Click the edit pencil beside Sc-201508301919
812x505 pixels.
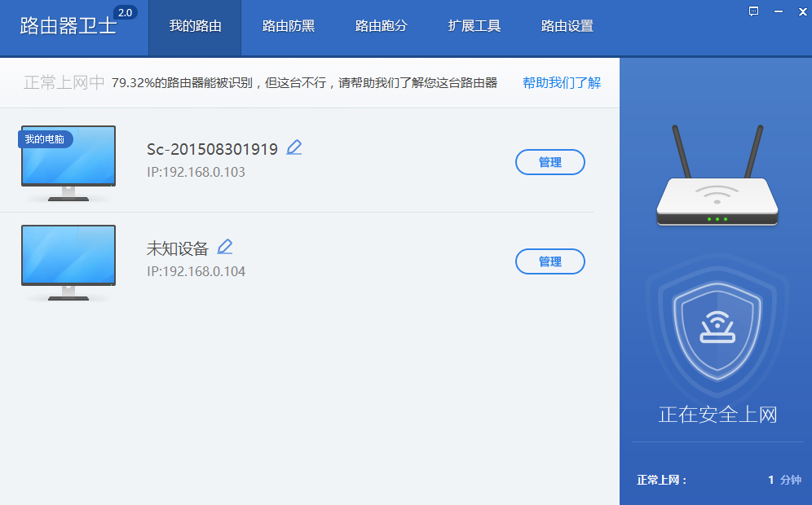294,147
